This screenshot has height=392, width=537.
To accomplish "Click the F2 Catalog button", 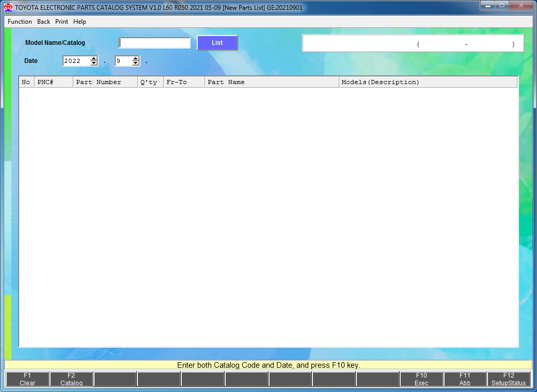I will [x=71, y=379].
